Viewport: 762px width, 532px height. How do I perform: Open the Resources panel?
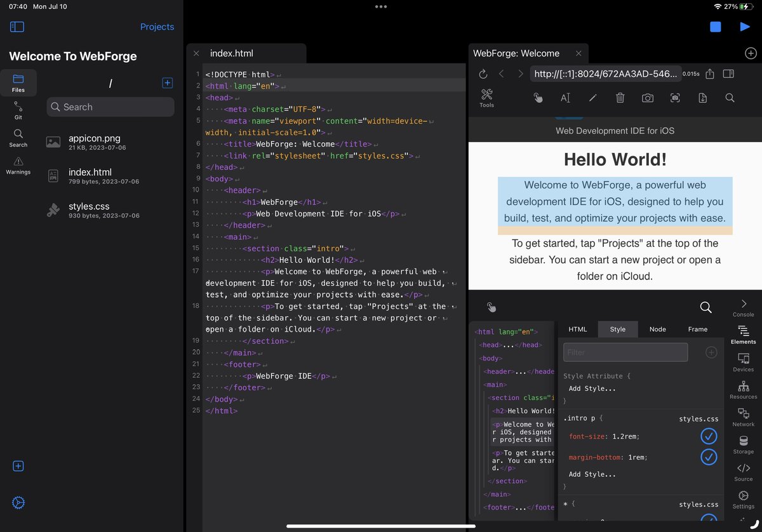click(744, 390)
